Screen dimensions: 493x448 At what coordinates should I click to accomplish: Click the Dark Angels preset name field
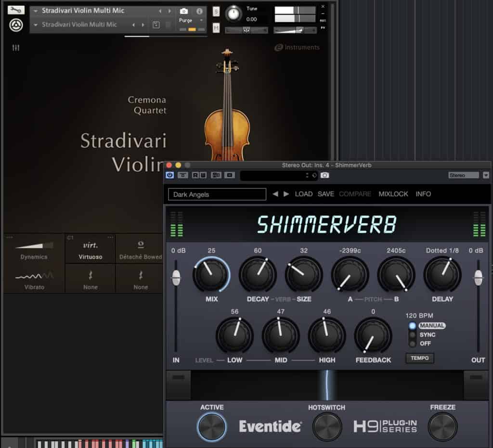coord(217,194)
